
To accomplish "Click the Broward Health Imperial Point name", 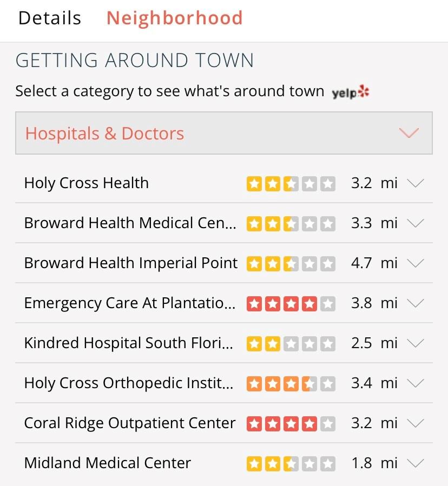I will [x=130, y=263].
